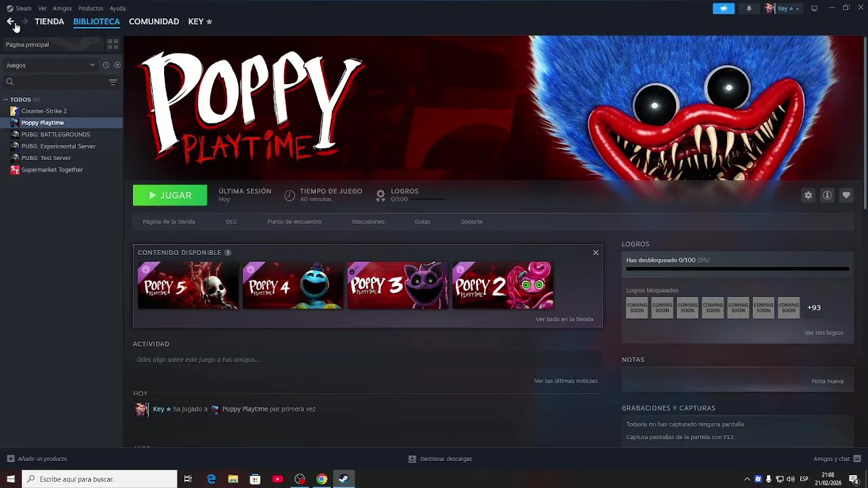Open advanced filter options icon

(113, 82)
